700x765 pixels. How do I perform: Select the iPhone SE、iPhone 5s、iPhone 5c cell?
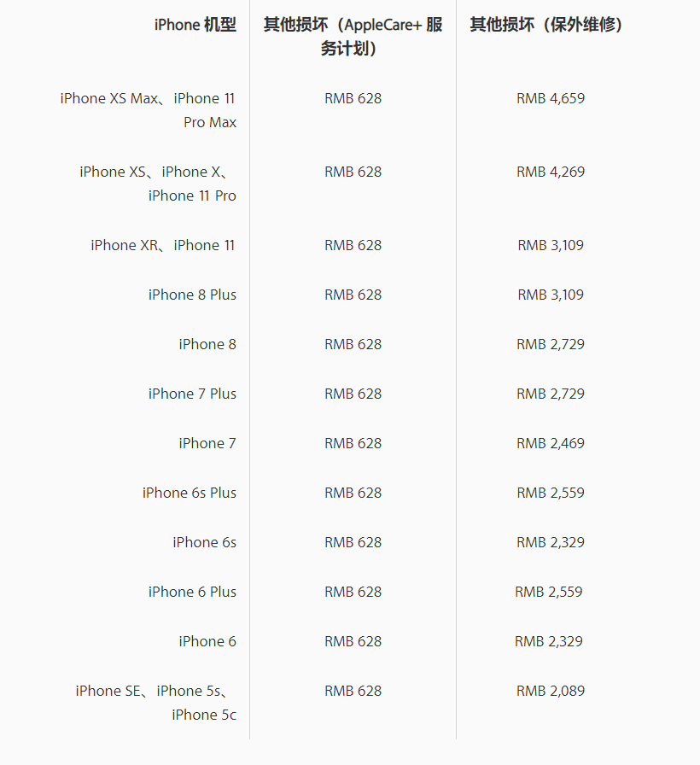tap(156, 703)
